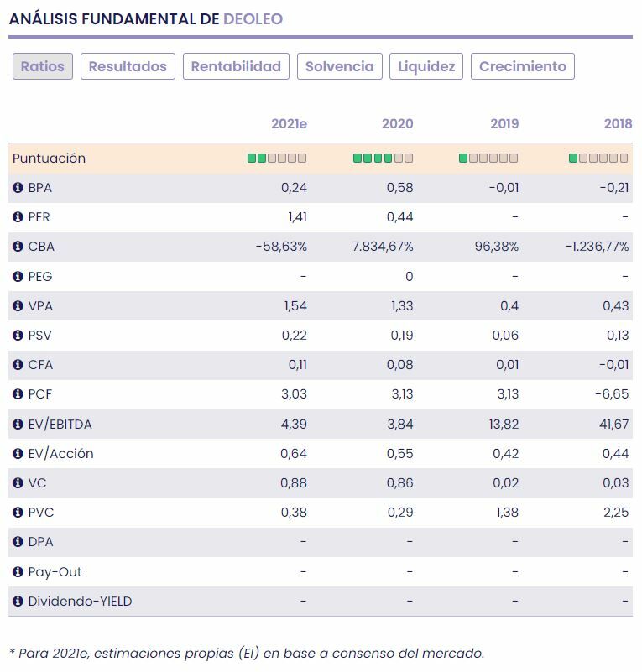Click the info icon next to PER
Viewport: 642px width, 672px height.
coord(18,217)
